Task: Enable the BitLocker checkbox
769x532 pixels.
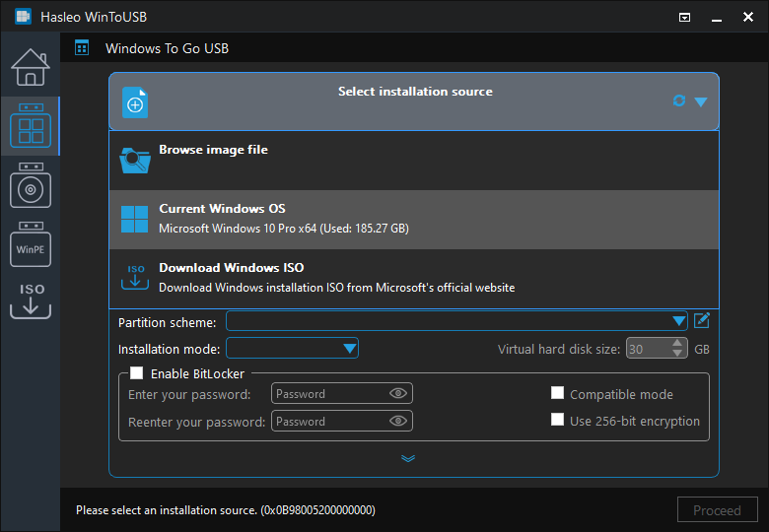Action: click(137, 373)
